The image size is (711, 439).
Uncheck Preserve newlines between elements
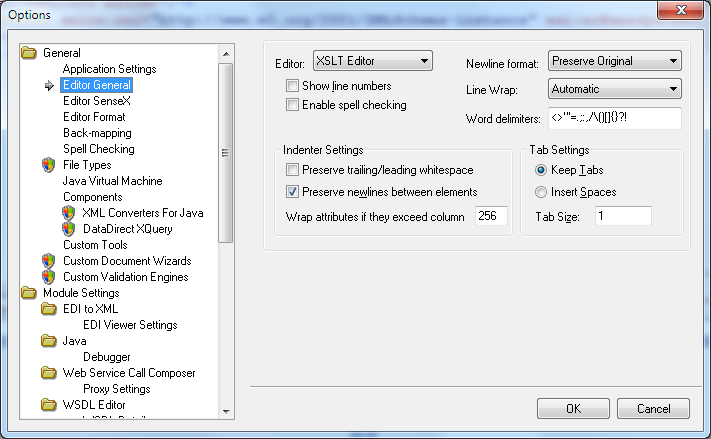coord(293,192)
